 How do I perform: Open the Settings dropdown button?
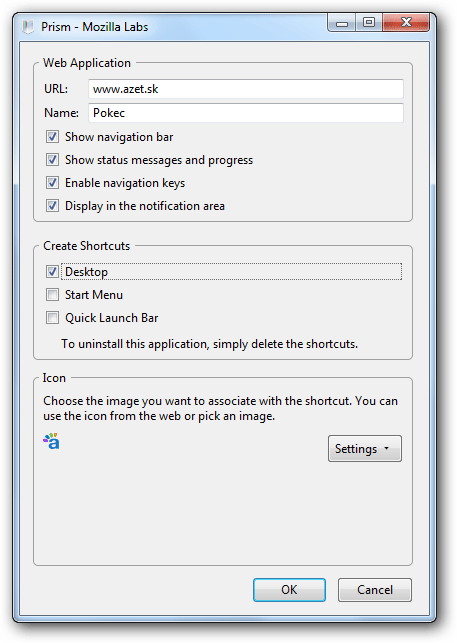tap(365, 449)
